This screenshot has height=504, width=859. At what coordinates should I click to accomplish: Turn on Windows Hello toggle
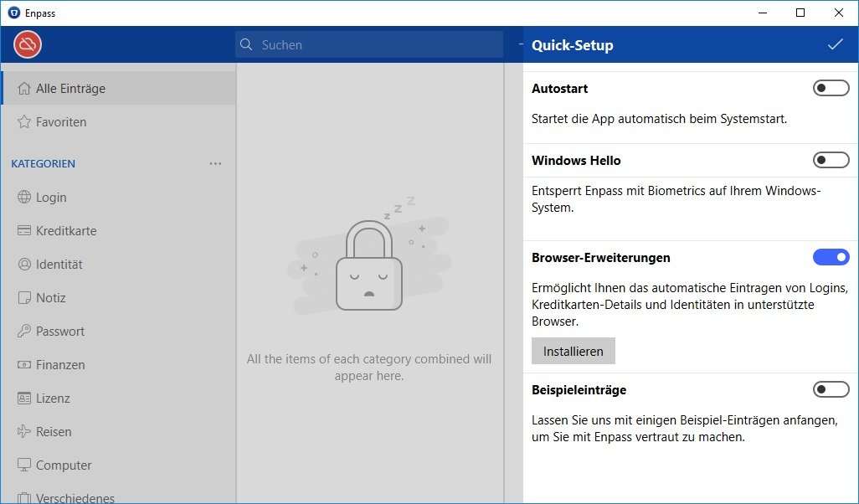(x=831, y=160)
